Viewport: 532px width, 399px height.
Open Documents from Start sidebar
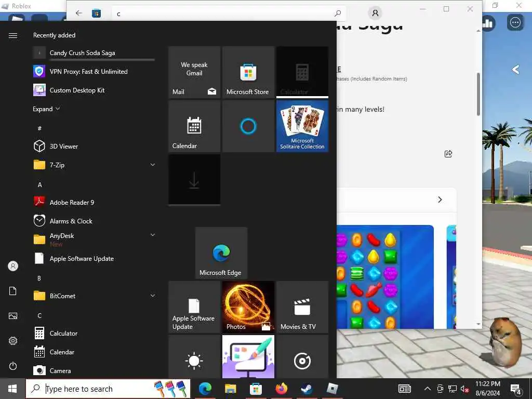tap(13, 291)
